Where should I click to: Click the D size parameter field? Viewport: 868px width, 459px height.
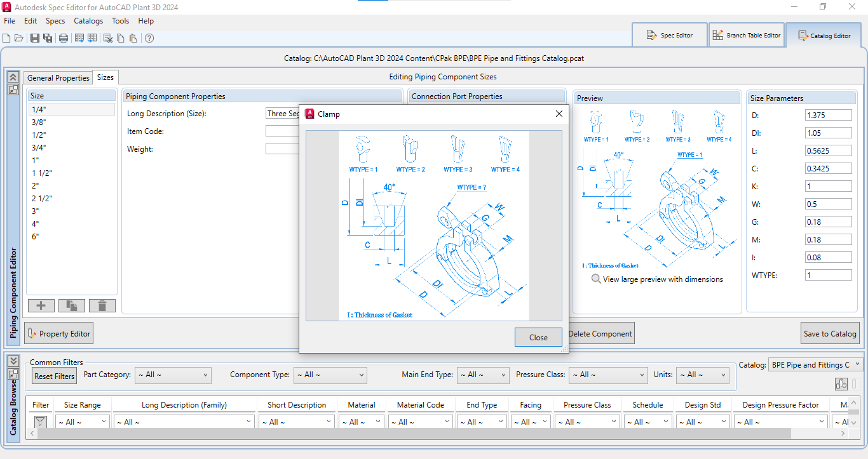(x=829, y=115)
